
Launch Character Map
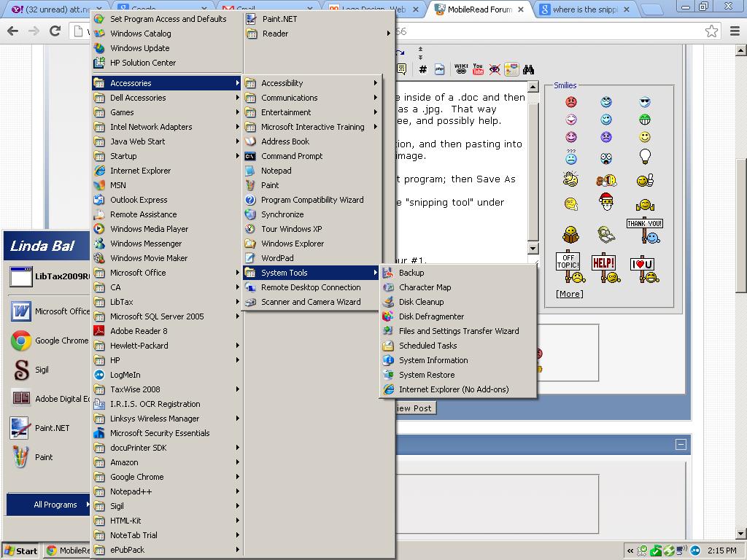[x=458, y=287]
